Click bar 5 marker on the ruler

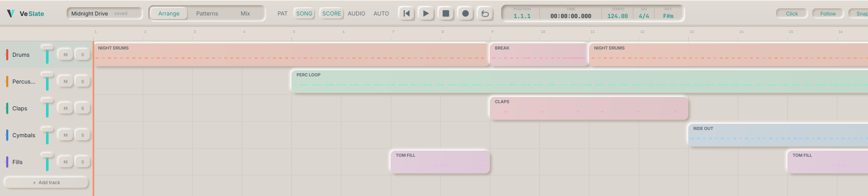pos(294,32)
